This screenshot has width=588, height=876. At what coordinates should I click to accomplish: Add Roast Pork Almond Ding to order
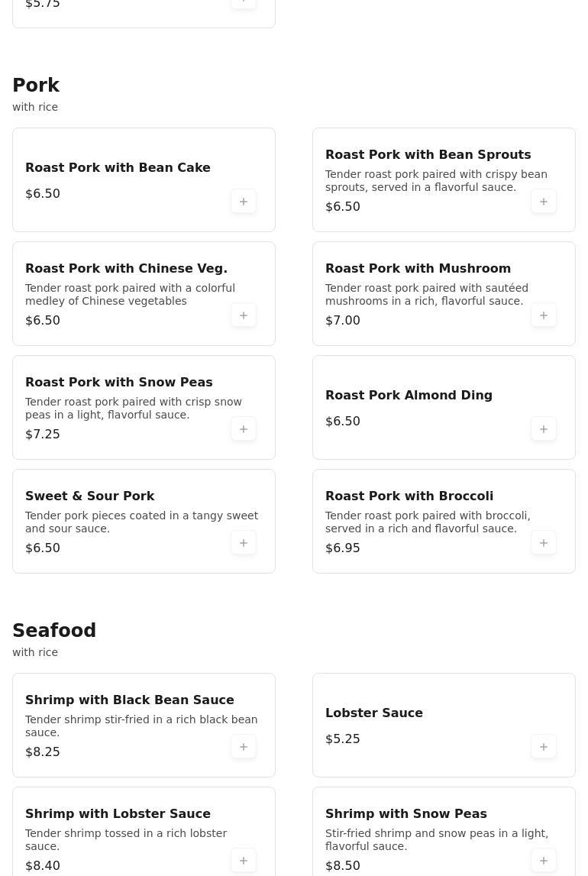[544, 429]
